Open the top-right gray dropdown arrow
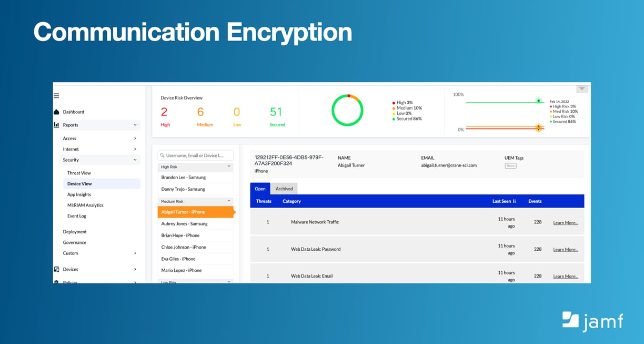The height and width of the screenshot is (344, 644). point(582,89)
